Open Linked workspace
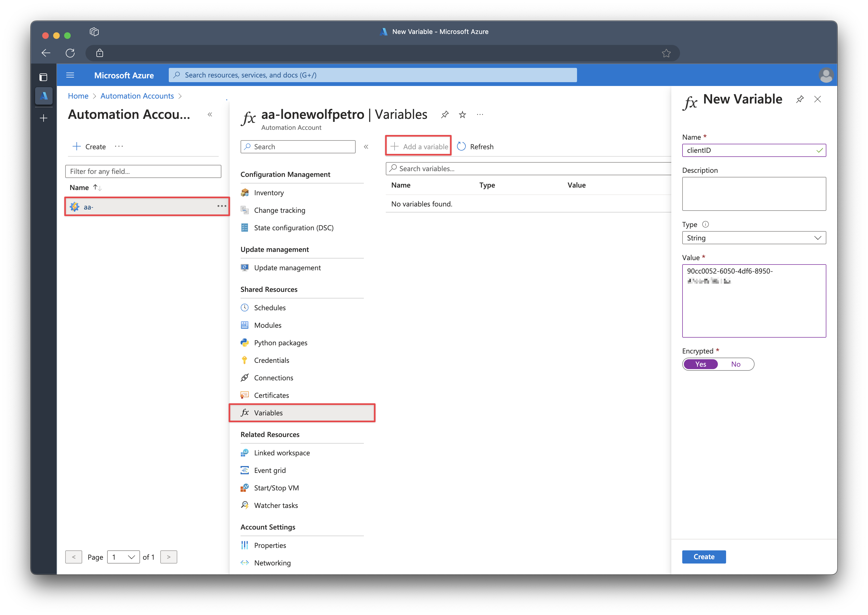This screenshot has height=615, width=868. pos(282,453)
